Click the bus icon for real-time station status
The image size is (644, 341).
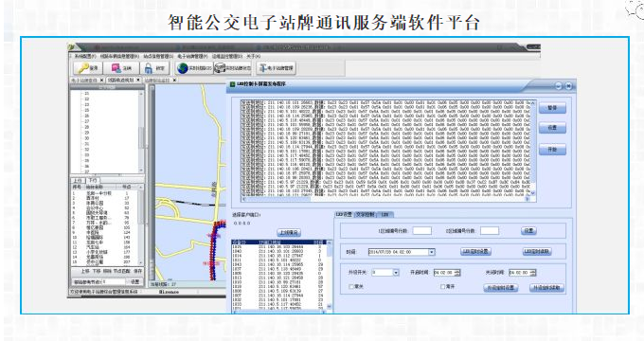220,68
